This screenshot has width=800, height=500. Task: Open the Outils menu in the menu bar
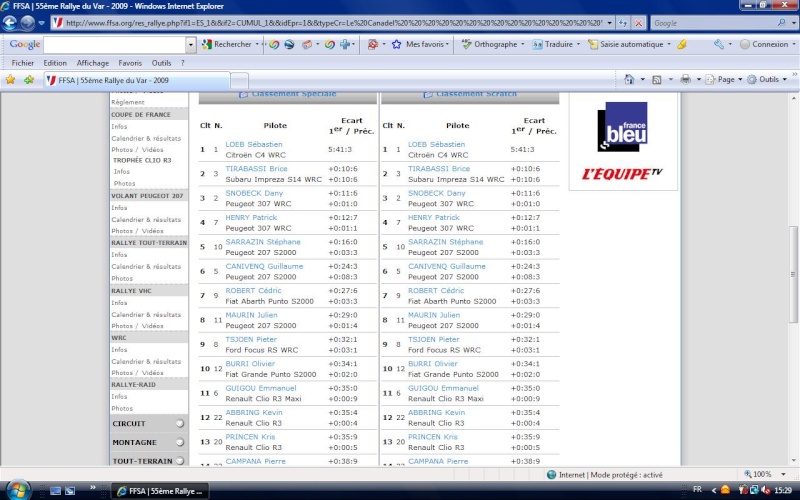161,63
